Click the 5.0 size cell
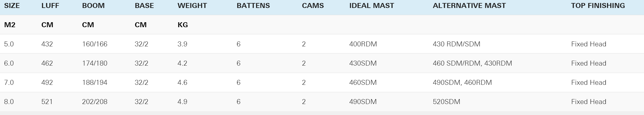Viewport: 644px width, 115px height. (x=9, y=44)
